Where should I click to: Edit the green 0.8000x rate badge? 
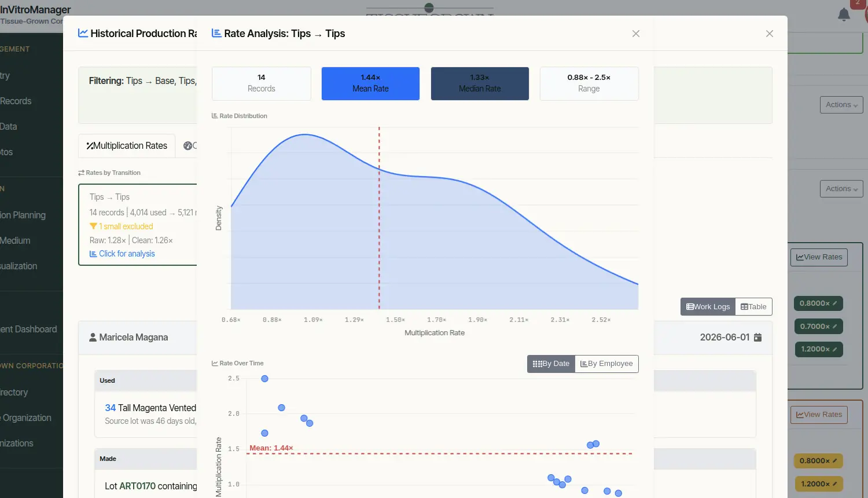818,303
